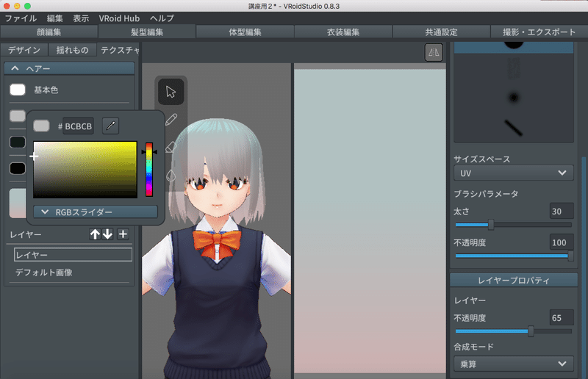The image size is (588, 379).
Task: Toggle the mirror symmetry button
Action: 434,52
